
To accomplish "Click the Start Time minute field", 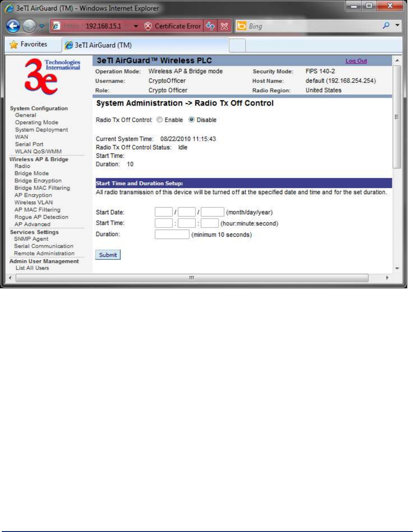I will pos(186,223).
